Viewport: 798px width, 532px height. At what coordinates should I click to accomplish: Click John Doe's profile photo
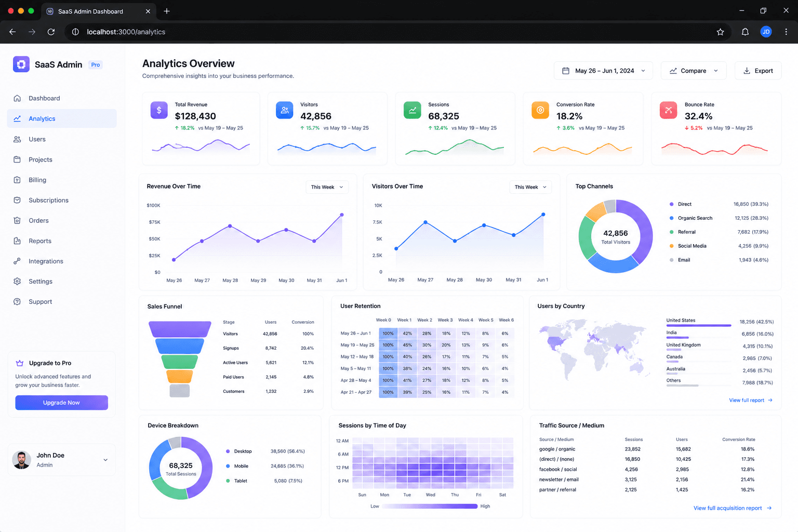coord(21,460)
